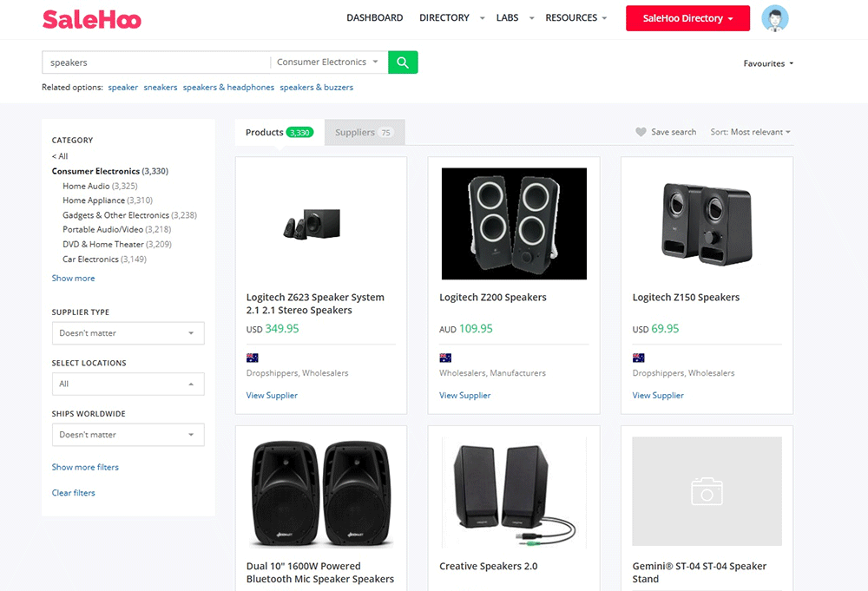Expand the Favourites menu
The height and width of the screenshot is (591, 868).
click(x=768, y=63)
